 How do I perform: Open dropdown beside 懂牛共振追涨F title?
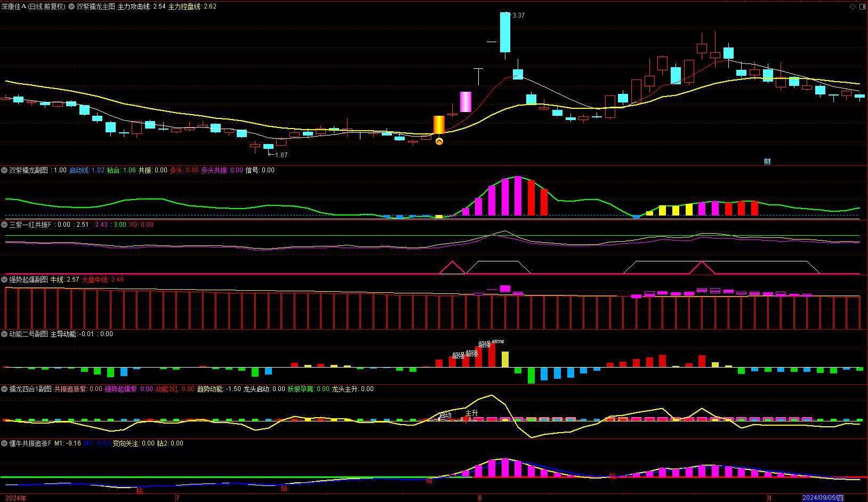[x=5, y=443]
